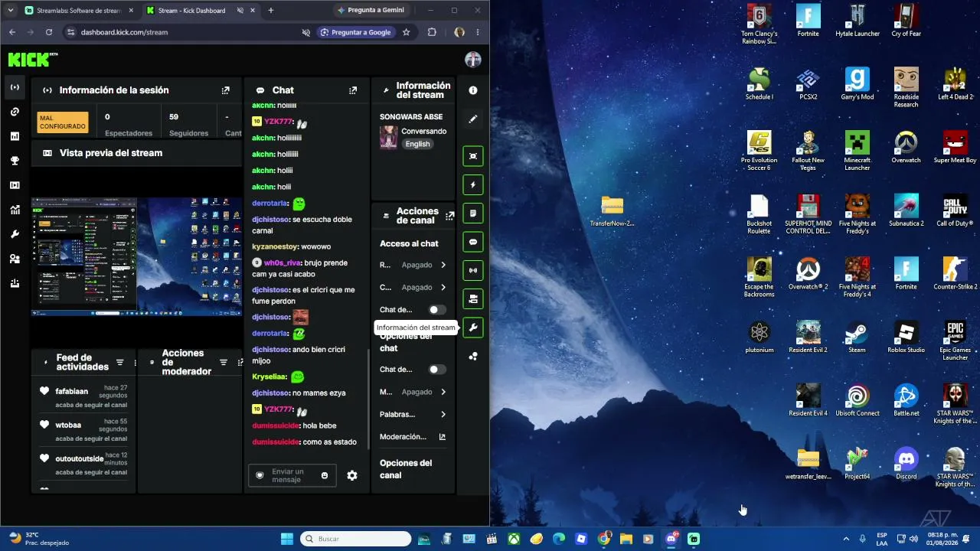
Task: Select the Roblox Studio desktop icon
Action: (x=906, y=337)
